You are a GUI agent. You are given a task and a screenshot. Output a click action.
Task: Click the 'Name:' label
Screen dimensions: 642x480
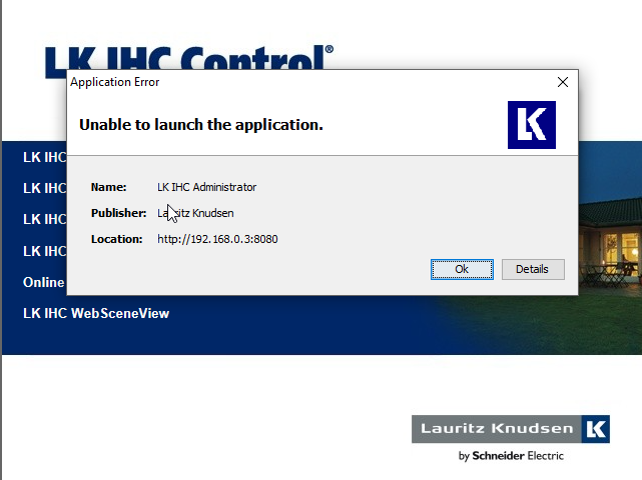click(x=109, y=187)
